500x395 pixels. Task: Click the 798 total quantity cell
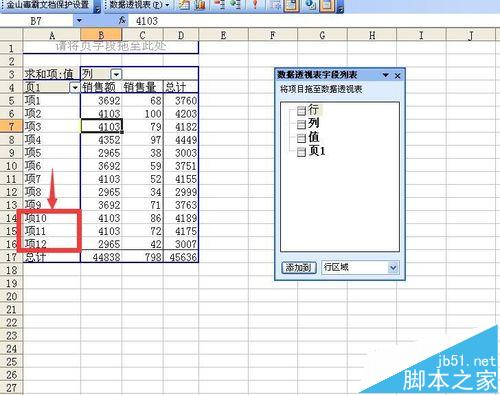point(142,257)
